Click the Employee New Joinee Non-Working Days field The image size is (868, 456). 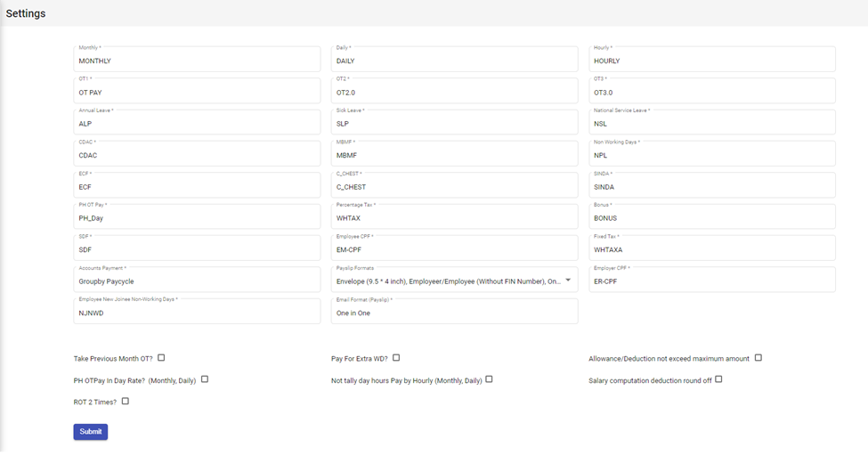pyautogui.click(x=197, y=313)
